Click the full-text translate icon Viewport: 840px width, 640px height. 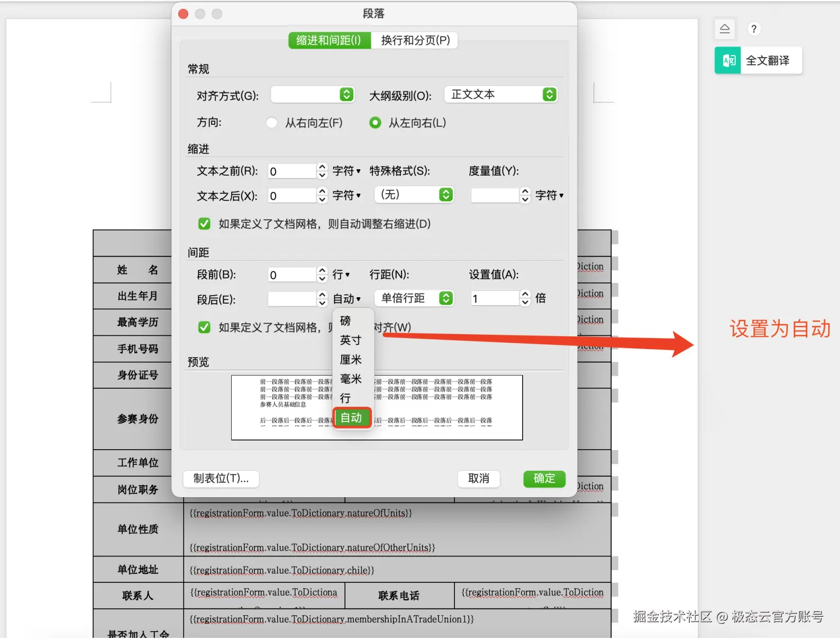728,60
